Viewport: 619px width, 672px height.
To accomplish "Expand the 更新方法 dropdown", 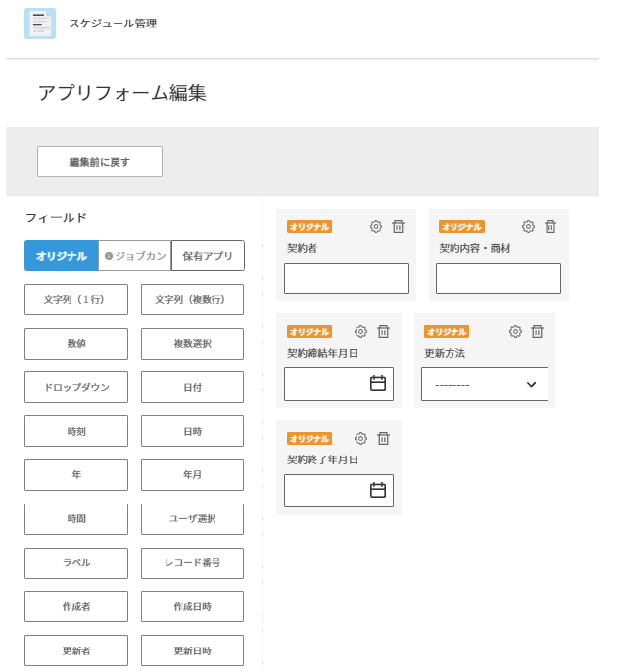I will [x=485, y=384].
